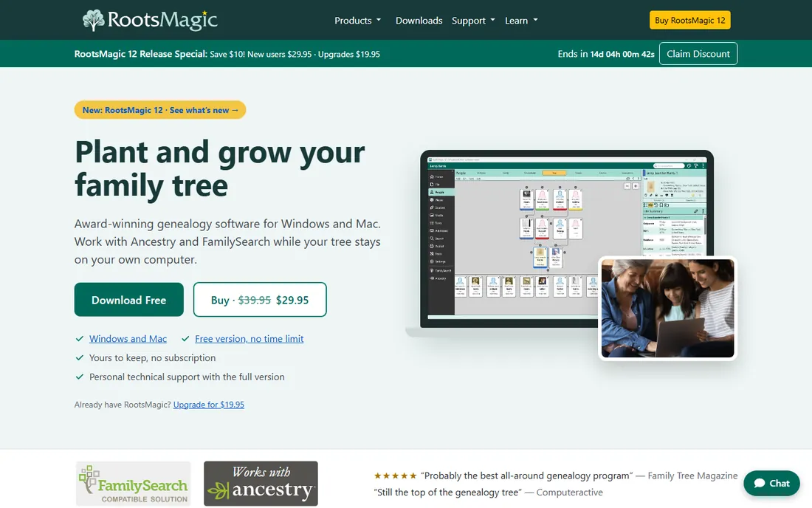Open the Chat widget
The image size is (812, 508).
(x=771, y=483)
